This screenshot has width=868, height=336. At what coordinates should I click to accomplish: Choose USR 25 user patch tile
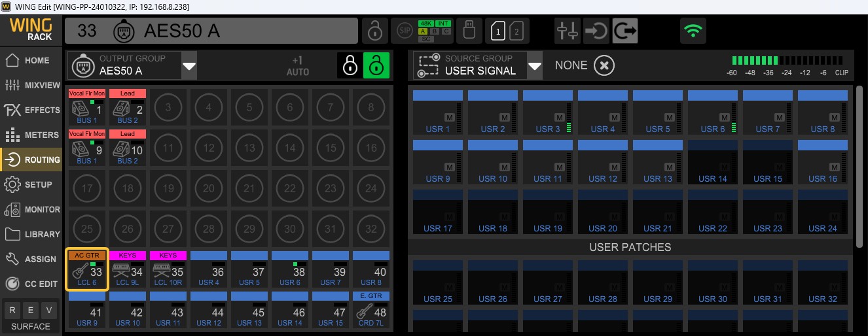(x=438, y=282)
